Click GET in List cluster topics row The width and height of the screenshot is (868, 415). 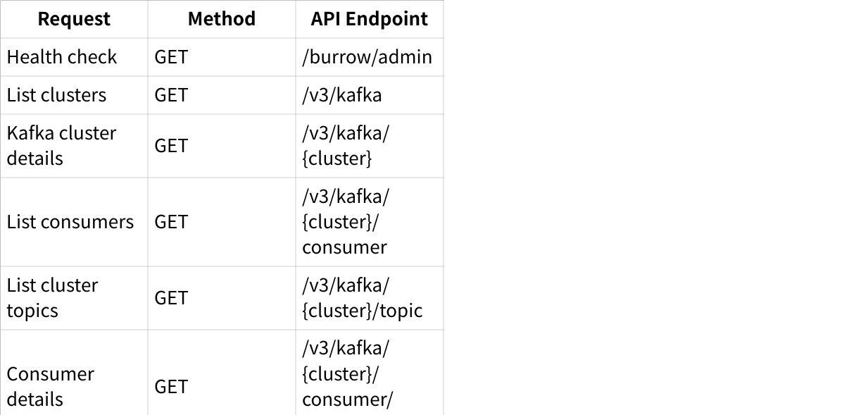(x=171, y=298)
